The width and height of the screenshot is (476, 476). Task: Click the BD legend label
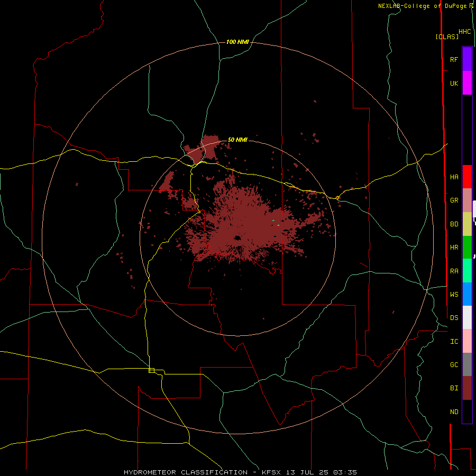454,224
